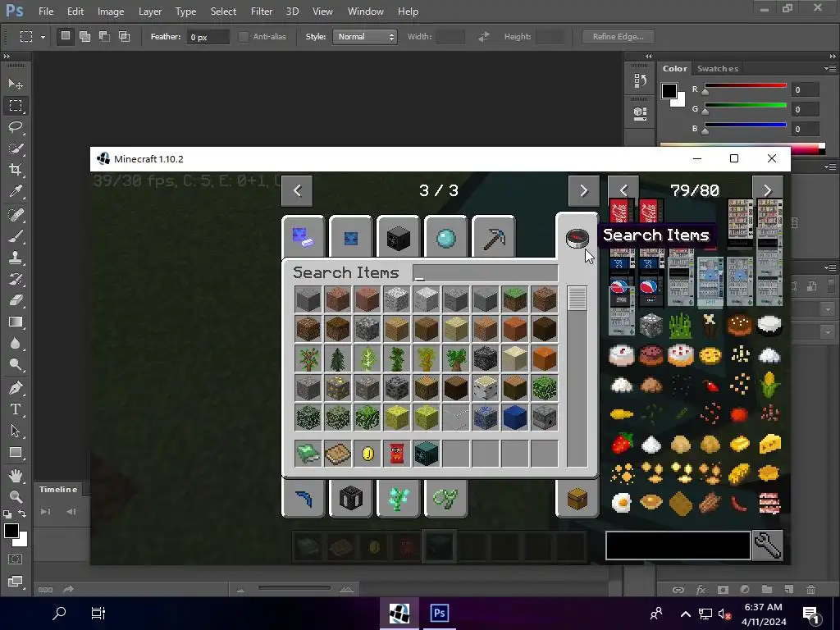Switch to the Swatches tab
The width and height of the screenshot is (840, 630).
(717, 69)
